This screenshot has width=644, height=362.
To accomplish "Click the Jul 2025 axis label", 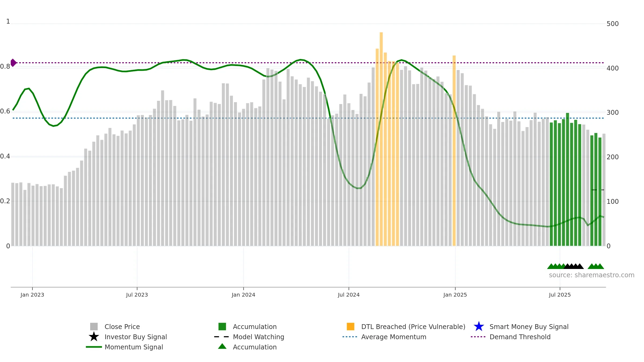I will [x=560, y=295].
